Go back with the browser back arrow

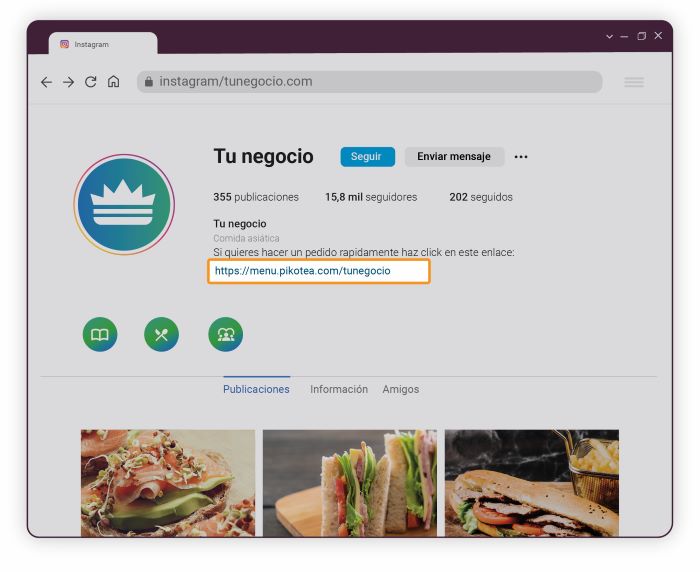pos(46,82)
